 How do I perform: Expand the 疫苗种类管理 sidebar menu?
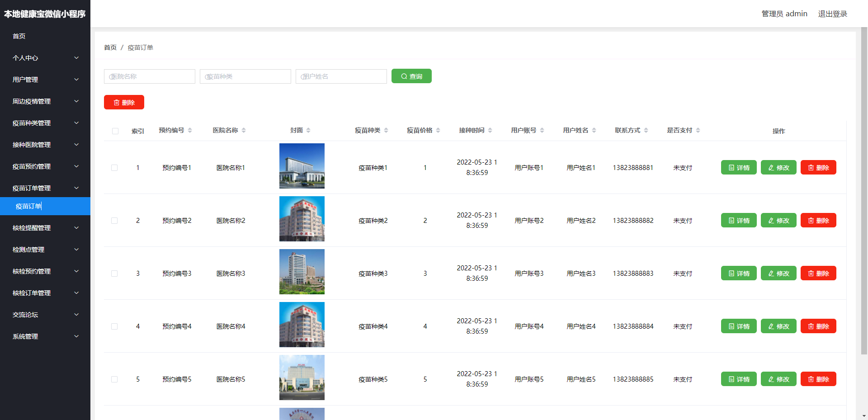pyautogui.click(x=45, y=123)
